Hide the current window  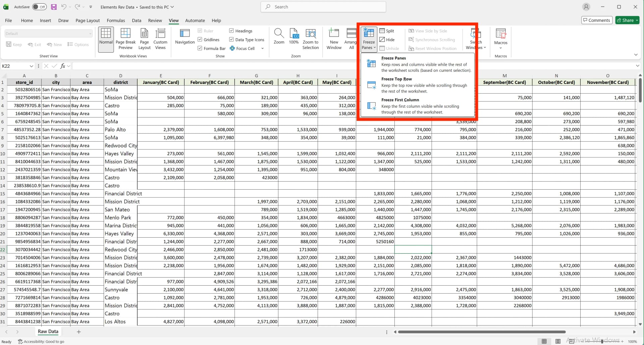(387, 39)
